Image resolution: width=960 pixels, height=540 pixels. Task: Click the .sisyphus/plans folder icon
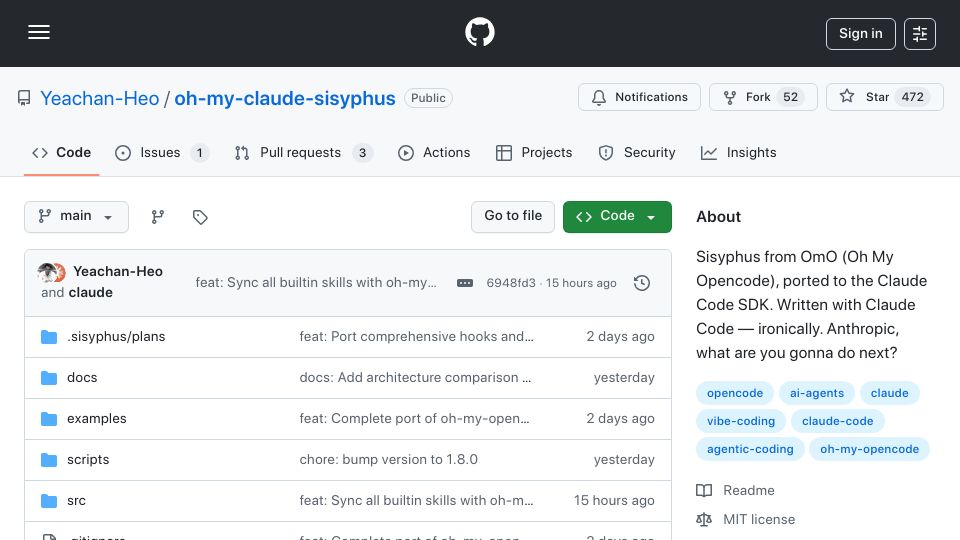[x=48, y=337]
